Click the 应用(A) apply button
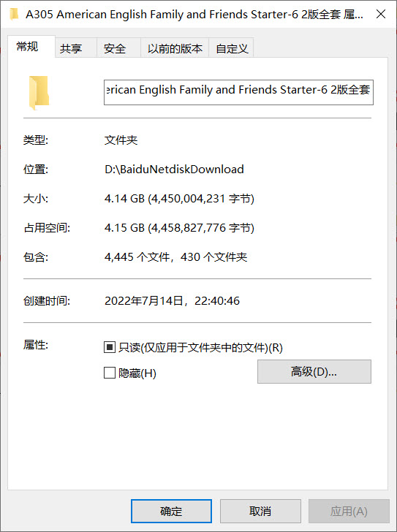The height and width of the screenshot is (532, 397). coord(349,511)
